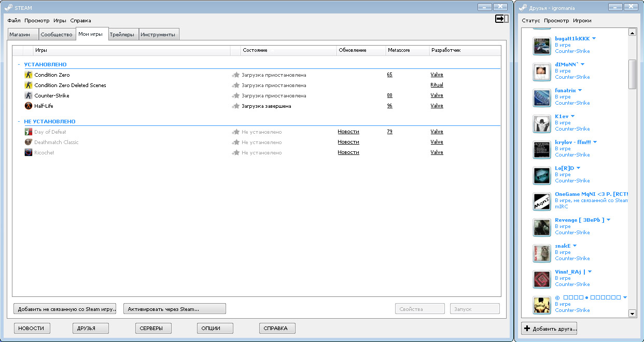
Task: Toggle favorite star for Day of Defeat
Action: (235, 132)
